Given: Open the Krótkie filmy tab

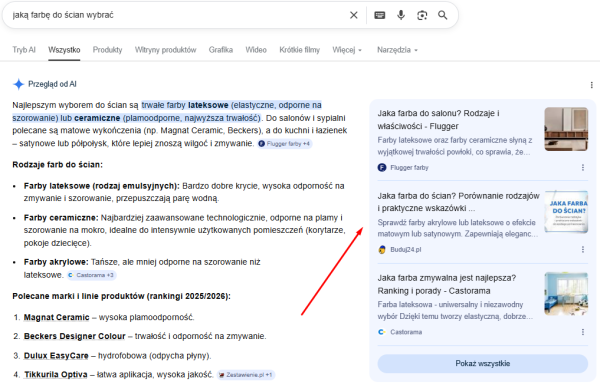Looking at the screenshot, I should point(300,50).
